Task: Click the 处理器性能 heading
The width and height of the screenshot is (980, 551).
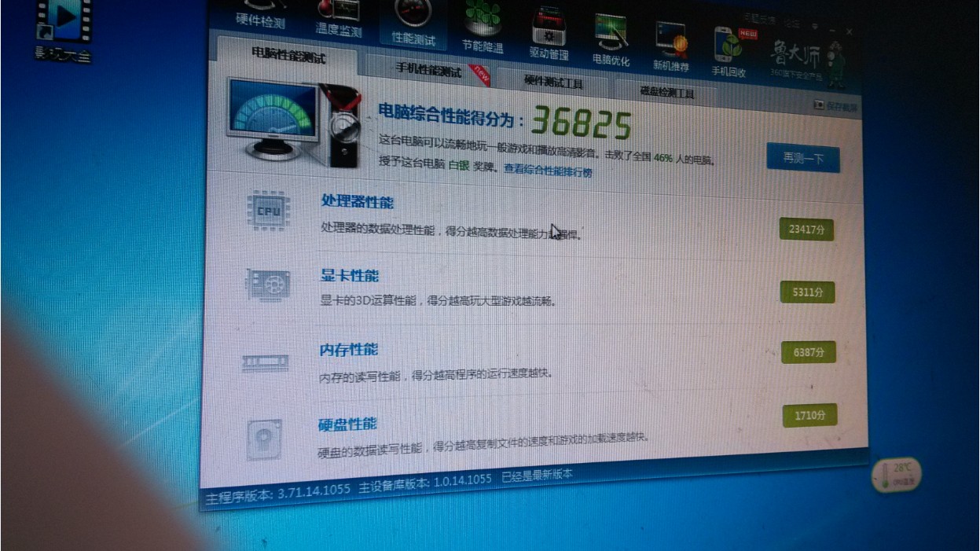Action: click(x=358, y=201)
